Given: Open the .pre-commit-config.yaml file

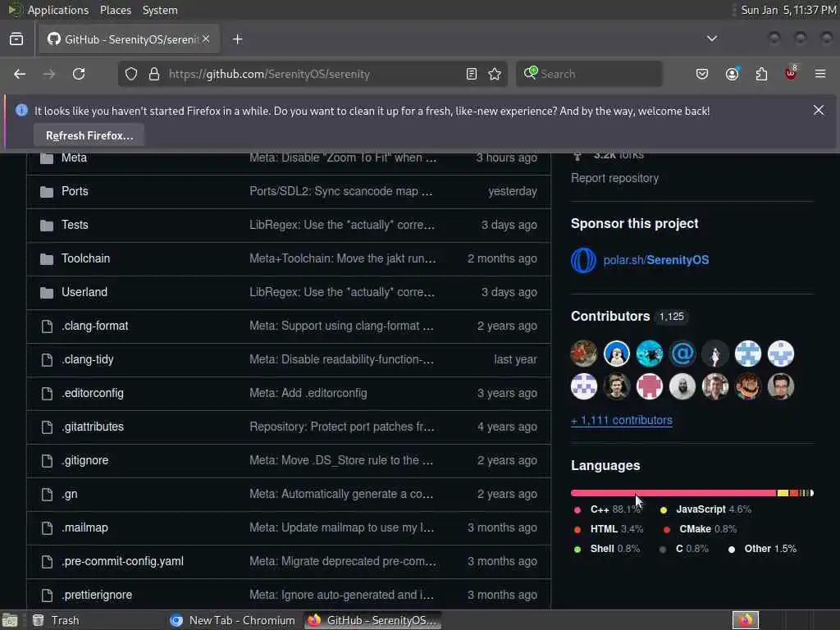Looking at the screenshot, I should click(123, 561).
